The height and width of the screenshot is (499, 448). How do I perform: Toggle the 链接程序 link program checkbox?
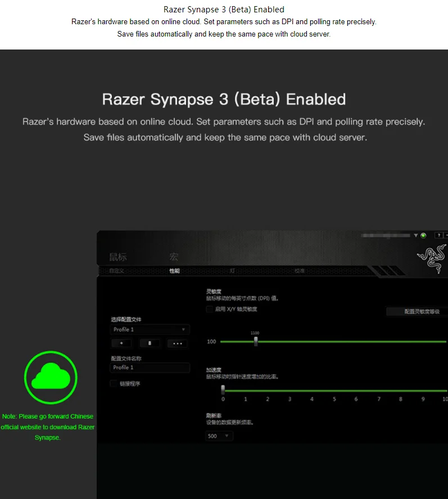point(113,384)
